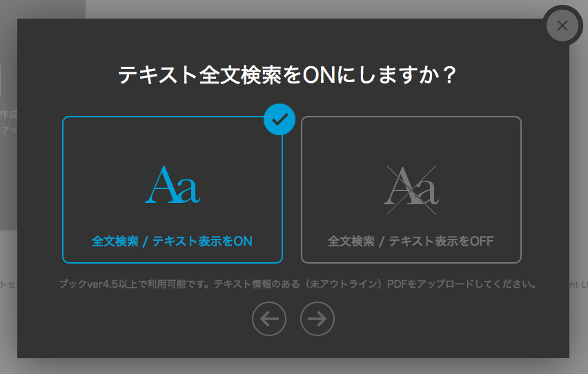The height and width of the screenshot is (374, 588).
Task: Click the letter A in the blue icon
Action: click(161, 184)
